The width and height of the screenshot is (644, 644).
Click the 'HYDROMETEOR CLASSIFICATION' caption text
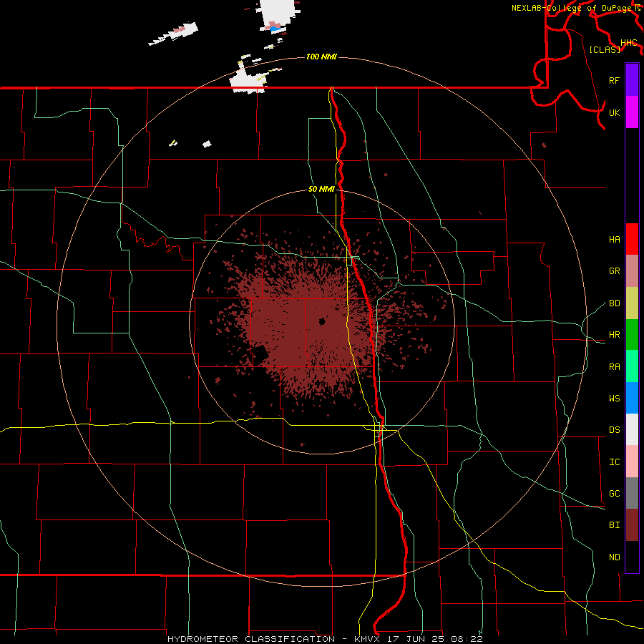click(252, 639)
